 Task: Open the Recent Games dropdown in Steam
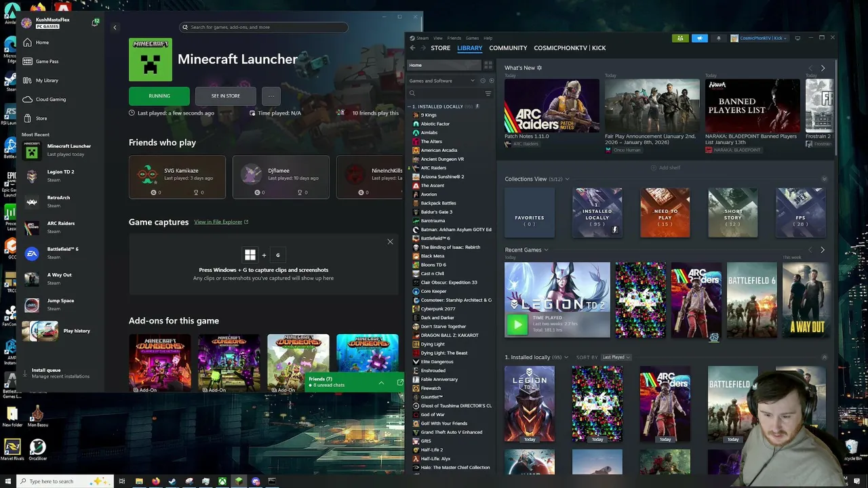pos(546,250)
